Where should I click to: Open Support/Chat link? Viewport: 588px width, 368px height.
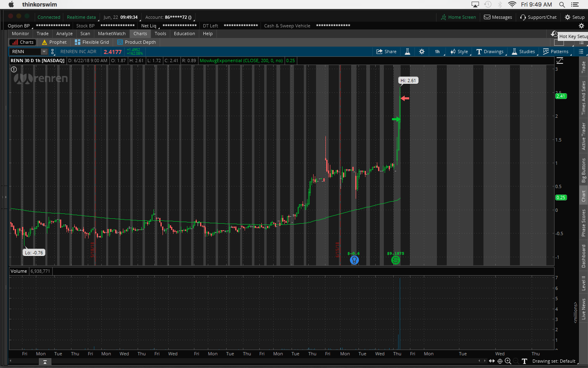point(538,17)
